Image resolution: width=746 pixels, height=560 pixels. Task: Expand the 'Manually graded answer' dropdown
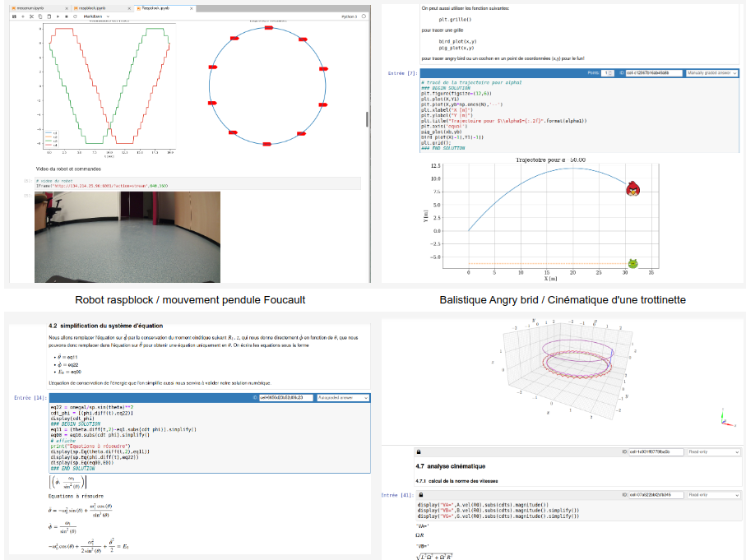(711, 73)
